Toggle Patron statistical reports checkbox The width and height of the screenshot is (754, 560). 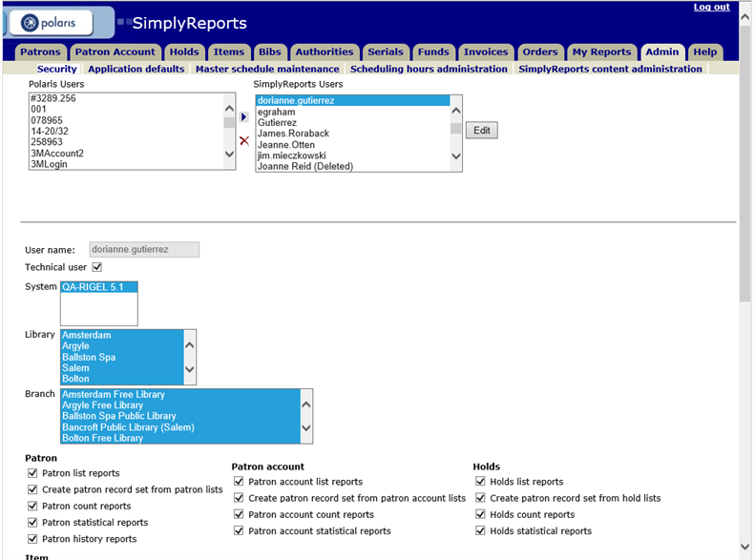pos(32,522)
